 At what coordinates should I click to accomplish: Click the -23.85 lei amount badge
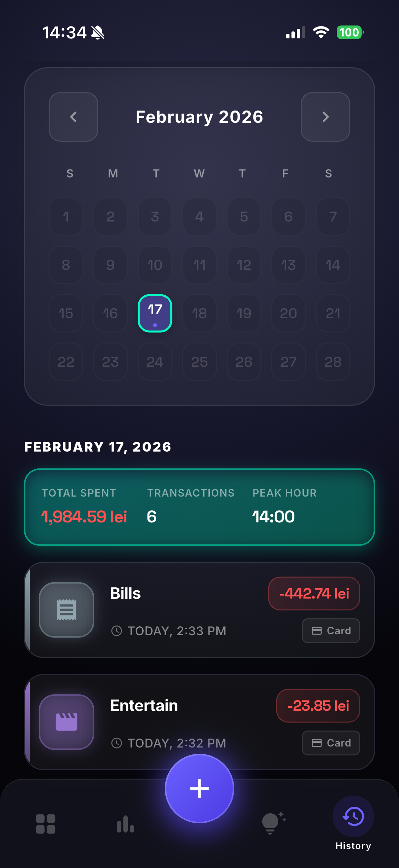[x=318, y=705]
